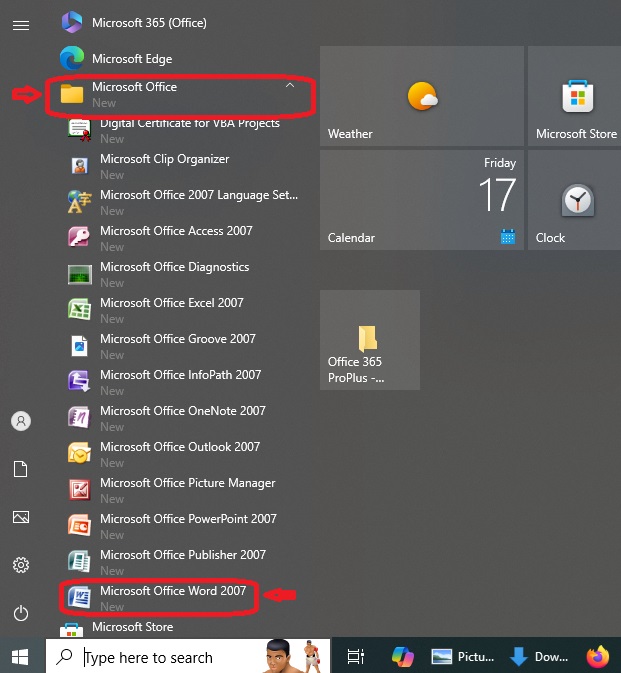Open the hamburger menu icon

(x=21, y=25)
